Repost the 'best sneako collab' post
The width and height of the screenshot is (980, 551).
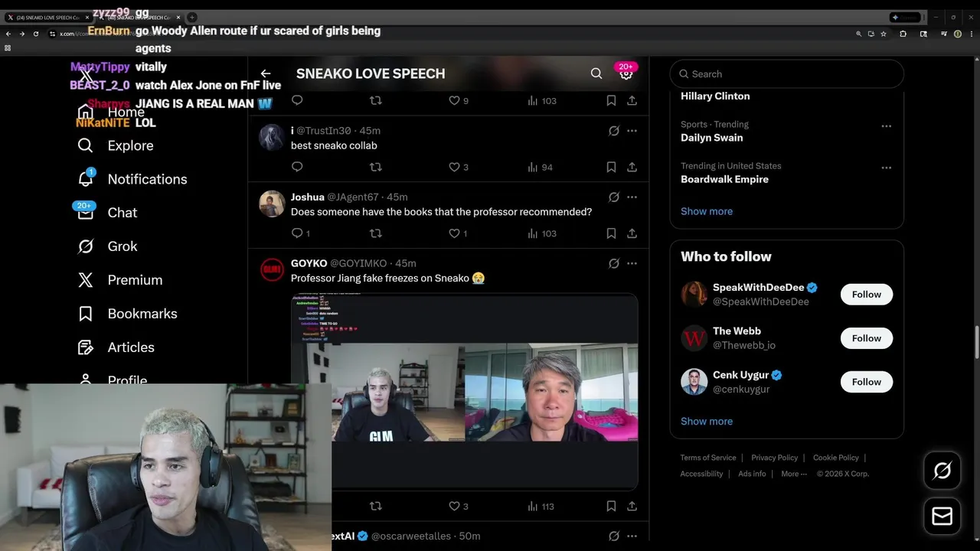[x=376, y=167]
